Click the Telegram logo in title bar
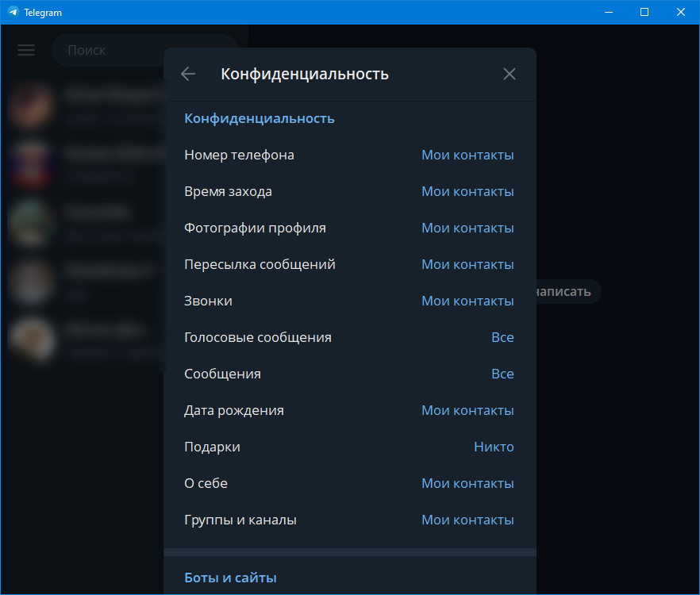 click(13, 12)
